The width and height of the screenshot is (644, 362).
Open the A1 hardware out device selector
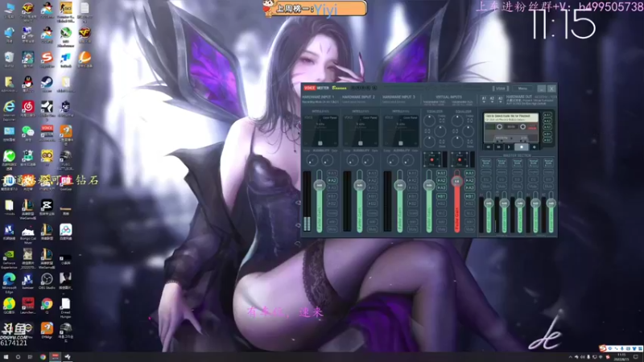click(484, 99)
